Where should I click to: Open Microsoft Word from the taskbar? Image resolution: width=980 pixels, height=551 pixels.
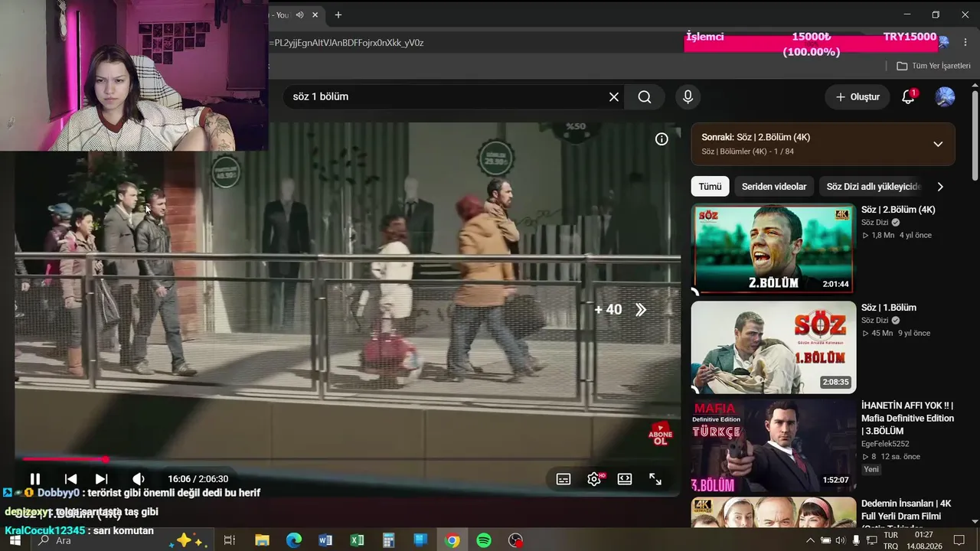click(x=325, y=540)
